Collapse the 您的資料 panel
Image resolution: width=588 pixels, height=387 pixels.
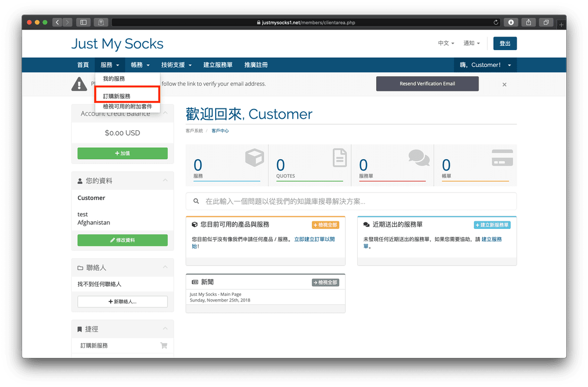click(x=166, y=180)
